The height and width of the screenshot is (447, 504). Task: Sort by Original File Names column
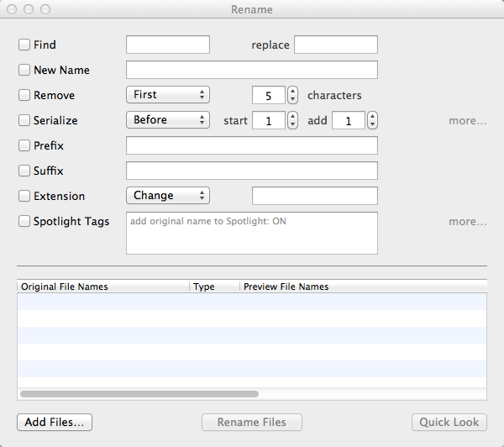coord(102,287)
